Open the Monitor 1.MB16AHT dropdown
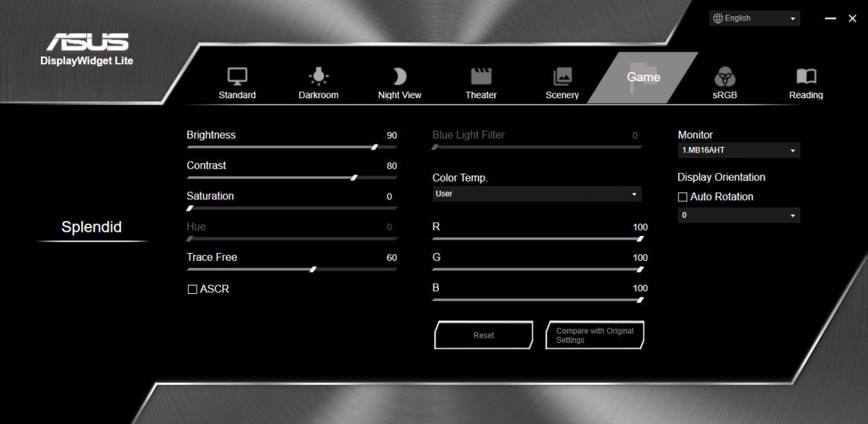 739,151
